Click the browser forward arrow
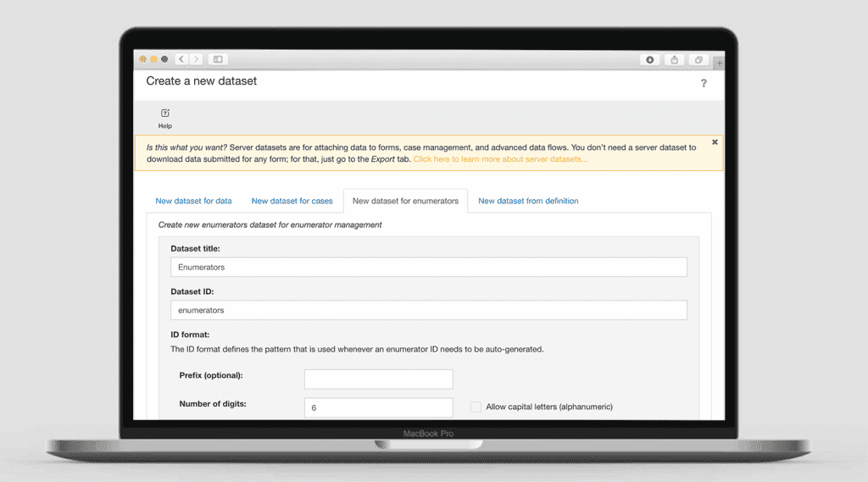 click(196, 59)
